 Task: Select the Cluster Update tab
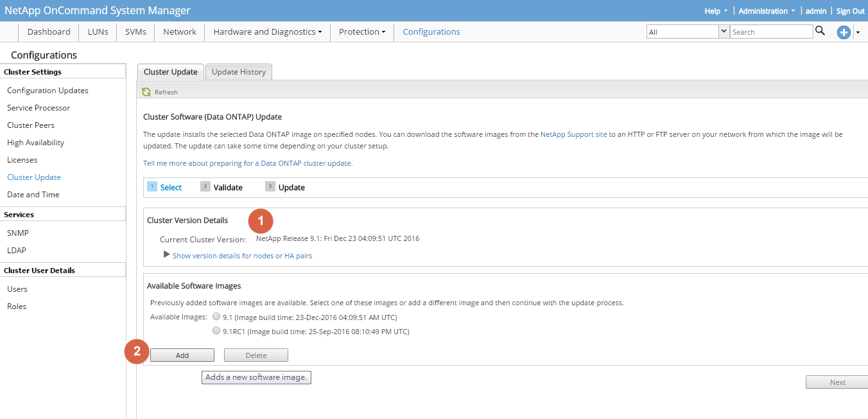pos(171,72)
